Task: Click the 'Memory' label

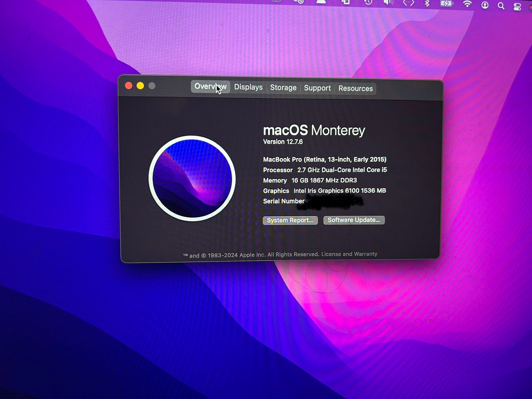Action: (275, 181)
